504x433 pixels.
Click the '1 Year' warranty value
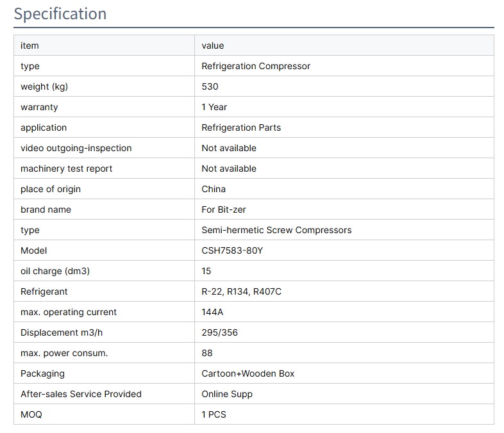point(214,107)
